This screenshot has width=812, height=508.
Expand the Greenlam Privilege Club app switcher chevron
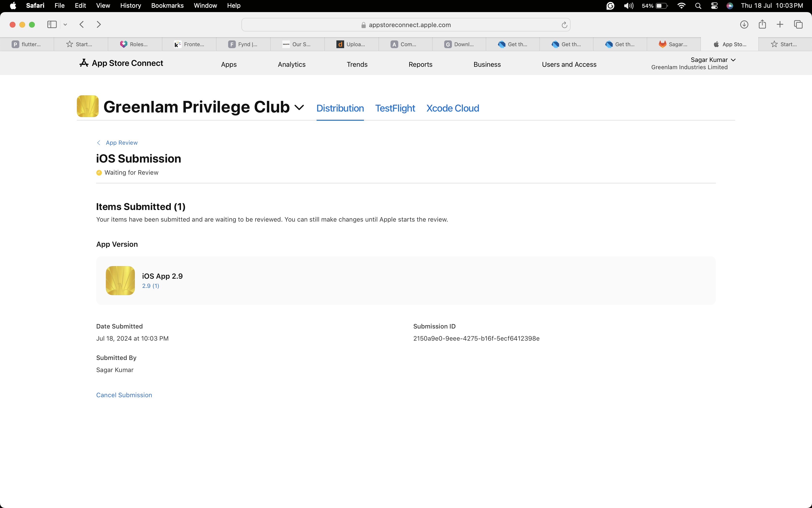299,107
